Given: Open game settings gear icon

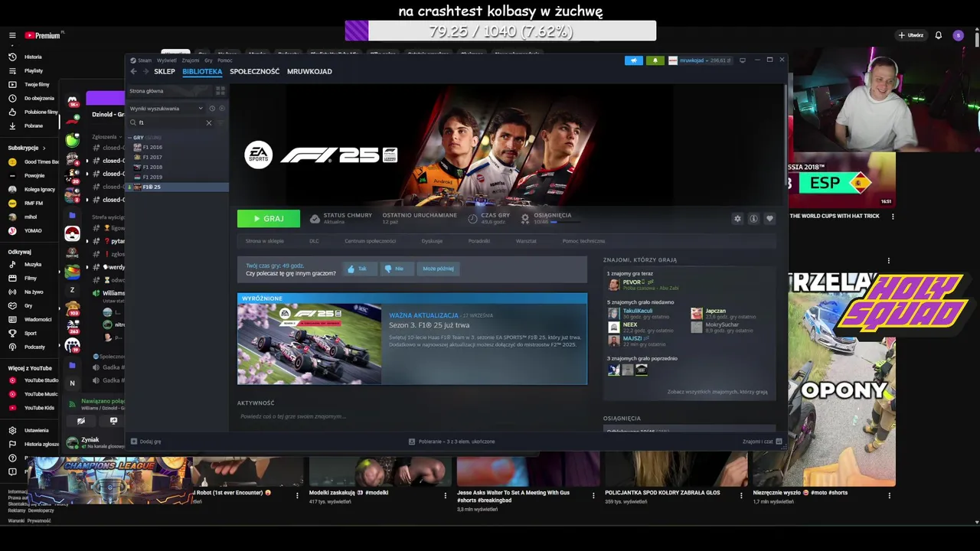Looking at the screenshot, I should coord(737,219).
